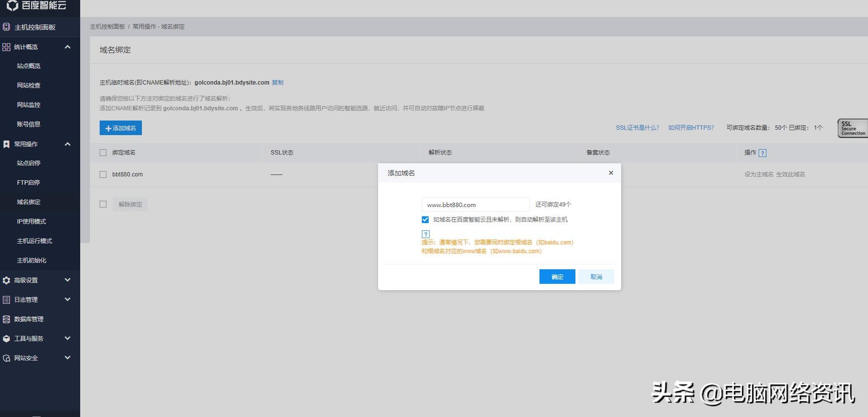
Task: Click 主机控制面板 in the breadcrumb
Action: point(107,27)
